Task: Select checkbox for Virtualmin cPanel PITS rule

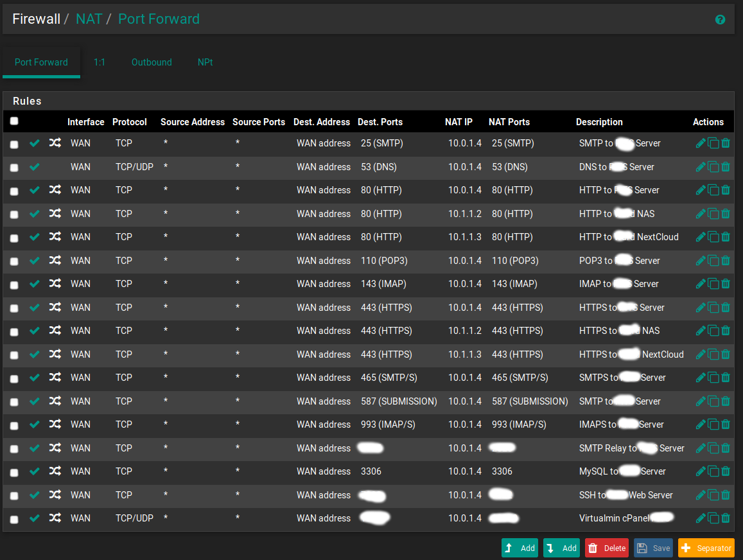Action: click(x=14, y=520)
